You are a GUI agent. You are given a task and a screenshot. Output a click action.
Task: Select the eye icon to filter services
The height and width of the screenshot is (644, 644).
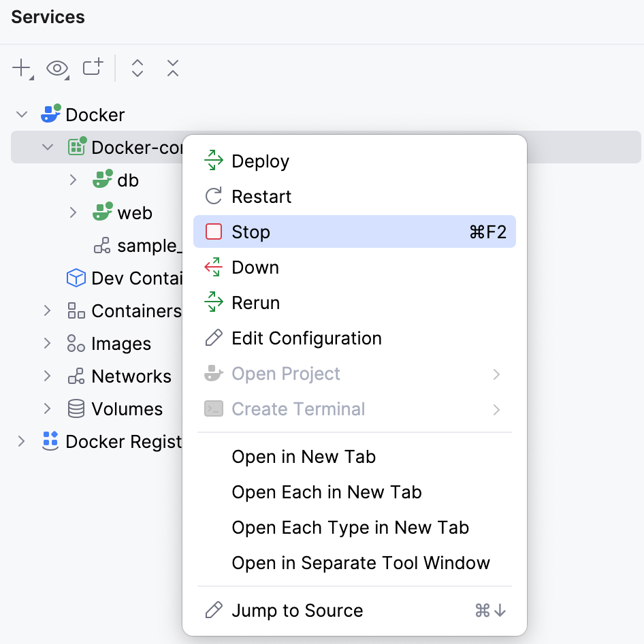point(57,68)
